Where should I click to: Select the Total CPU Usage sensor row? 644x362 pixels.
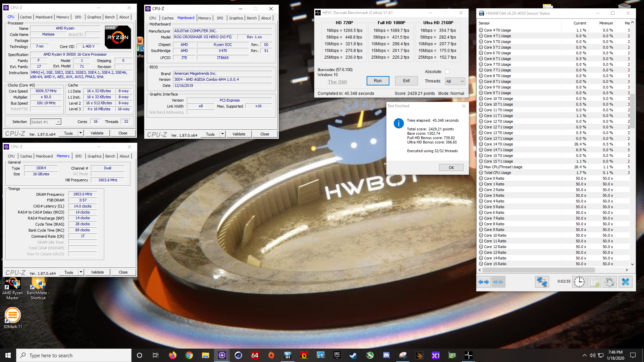pyautogui.click(x=554, y=173)
